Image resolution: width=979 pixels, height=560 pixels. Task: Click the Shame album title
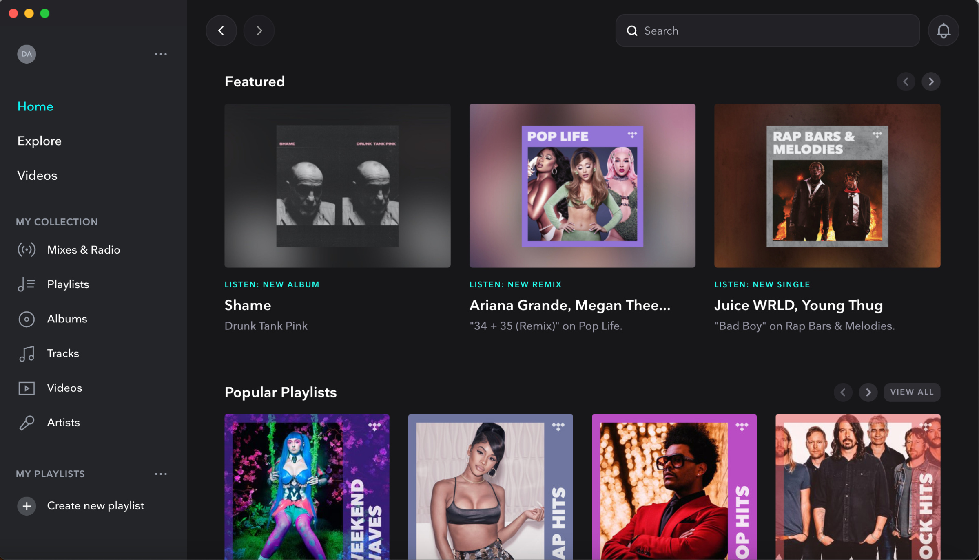(x=248, y=305)
